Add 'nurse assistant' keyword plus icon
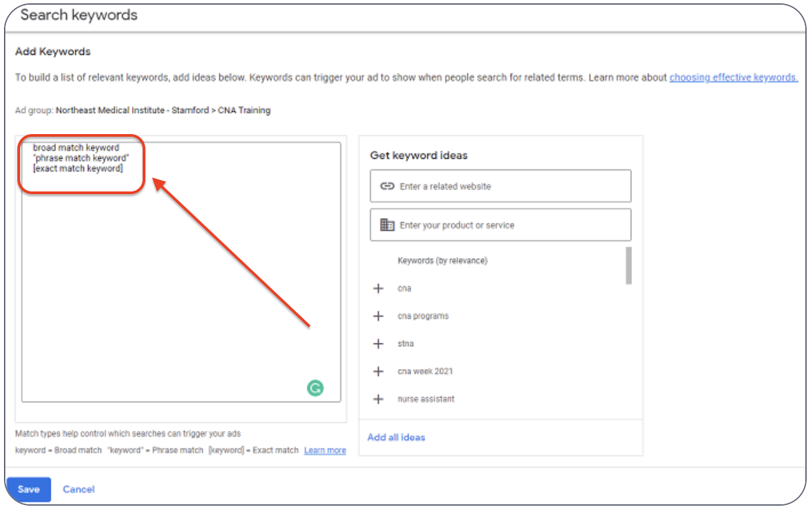This screenshot has width=812, height=513. [378, 399]
